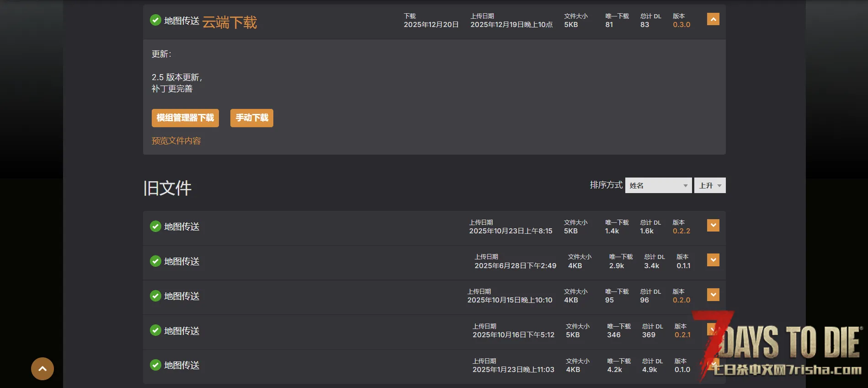Click the 手动下载 button
The width and height of the screenshot is (868, 388).
coord(251,118)
